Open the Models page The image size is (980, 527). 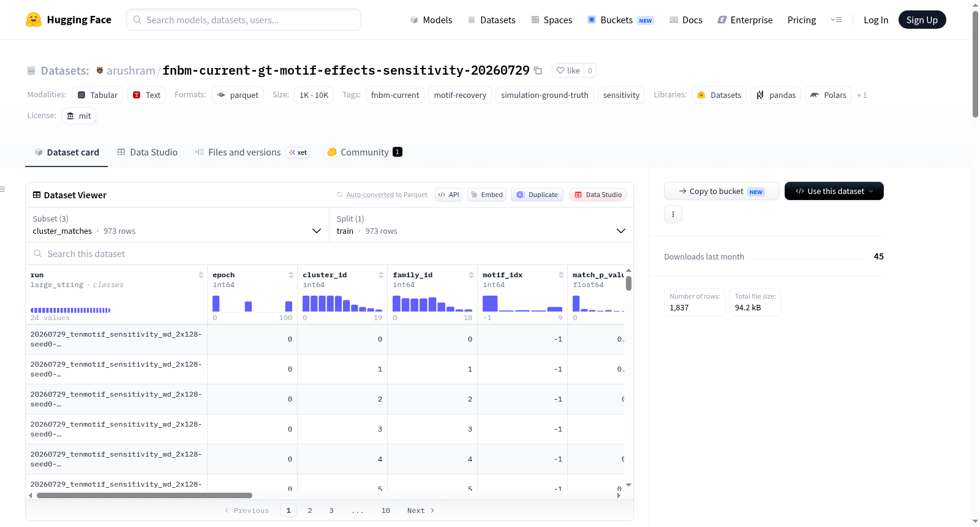coord(431,20)
